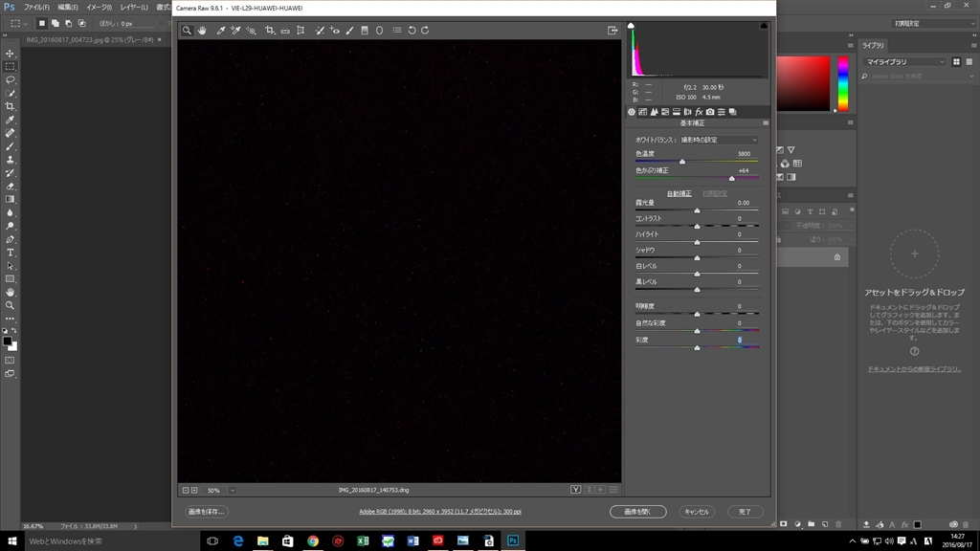The width and height of the screenshot is (980, 551).
Task: Open the ファイル(F) menu
Action: (x=36, y=7)
